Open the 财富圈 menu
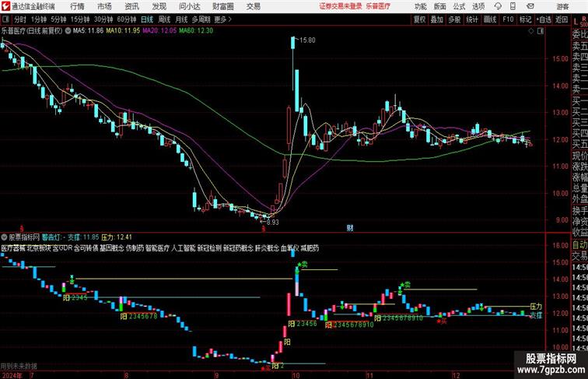 pyautogui.click(x=222, y=6)
